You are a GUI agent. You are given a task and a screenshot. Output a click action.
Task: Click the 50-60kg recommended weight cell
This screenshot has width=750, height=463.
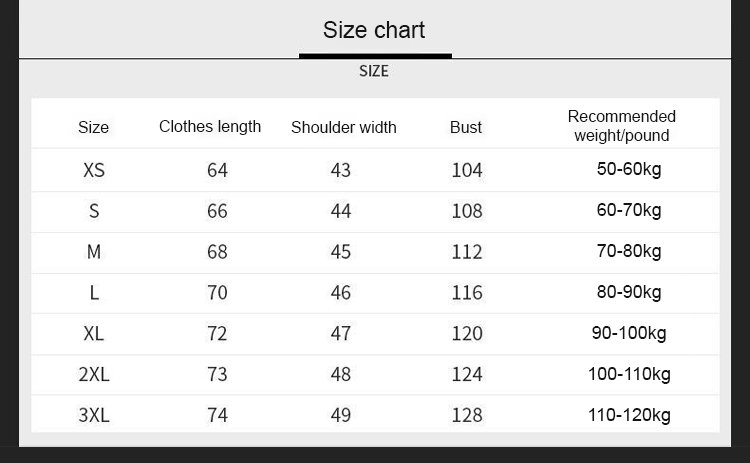[x=629, y=169]
